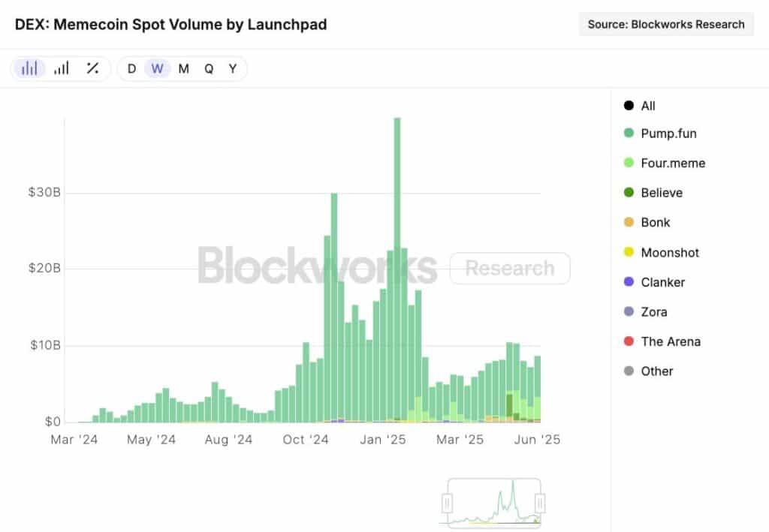This screenshot has height=532, width=769.
Task: Toggle Four.meme series in legend
Action: [x=665, y=163]
